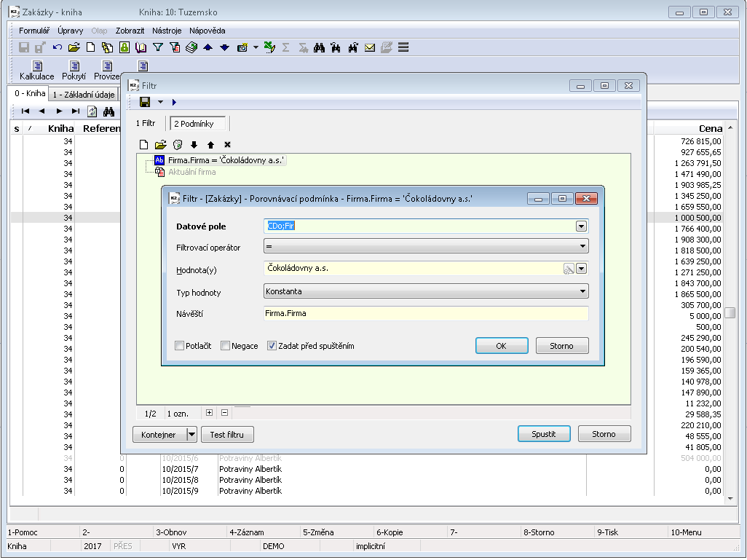The image size is (747, 560).
Task: Click into the Návěští text field
Action: pos(425,314)
